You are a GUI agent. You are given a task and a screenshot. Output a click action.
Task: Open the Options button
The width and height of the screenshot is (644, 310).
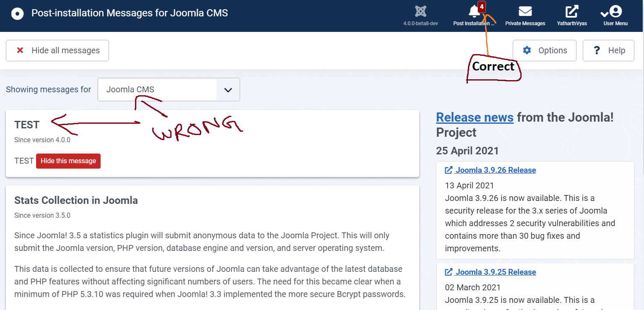pos(545,50)
